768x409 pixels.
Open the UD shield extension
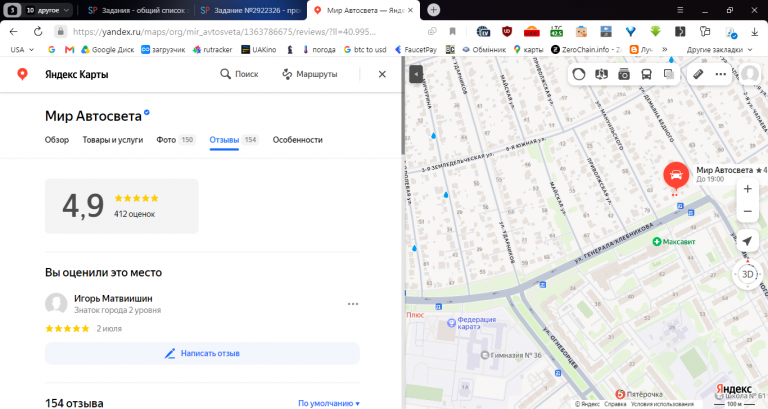pyautogui.click(x=507, y=32)
